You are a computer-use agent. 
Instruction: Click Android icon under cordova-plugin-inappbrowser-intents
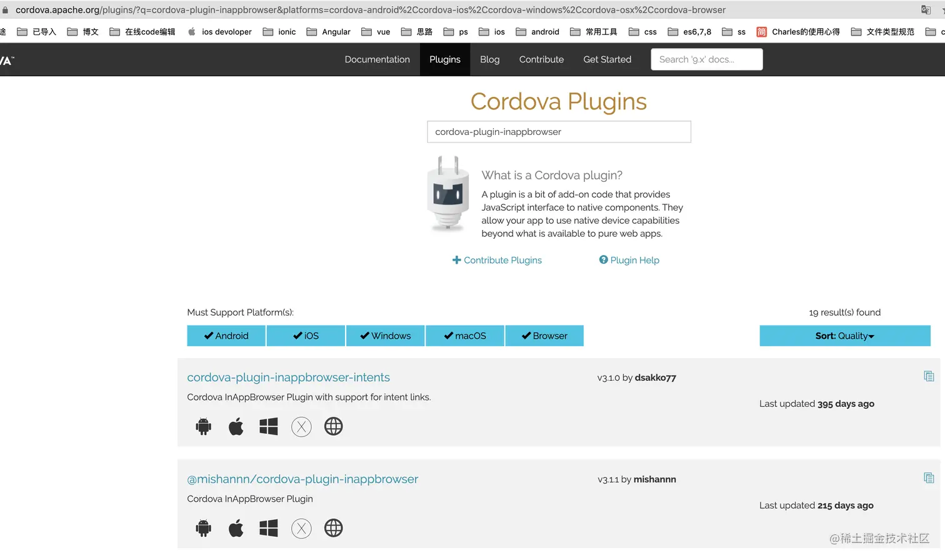click(204, 426)
